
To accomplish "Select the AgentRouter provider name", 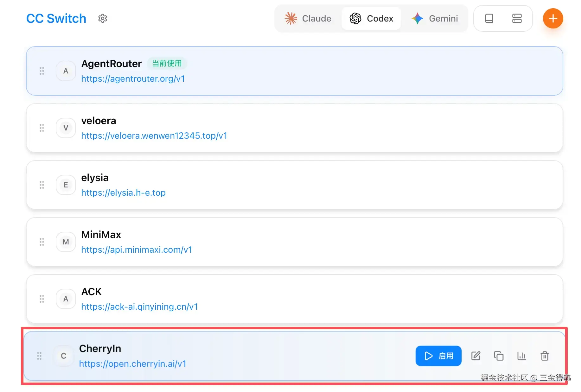I will pyautogui.click(x=112, y=64).
